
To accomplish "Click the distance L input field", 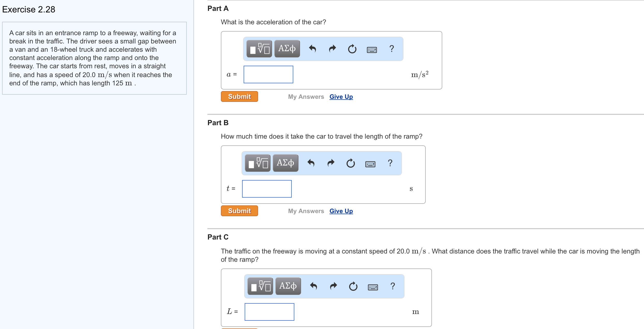I will [x=269, y=312].
